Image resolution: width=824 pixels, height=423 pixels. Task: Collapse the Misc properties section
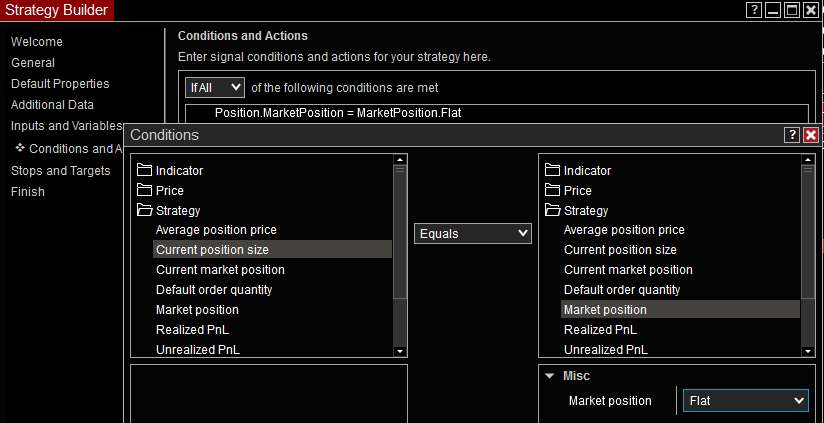point(549,376)
